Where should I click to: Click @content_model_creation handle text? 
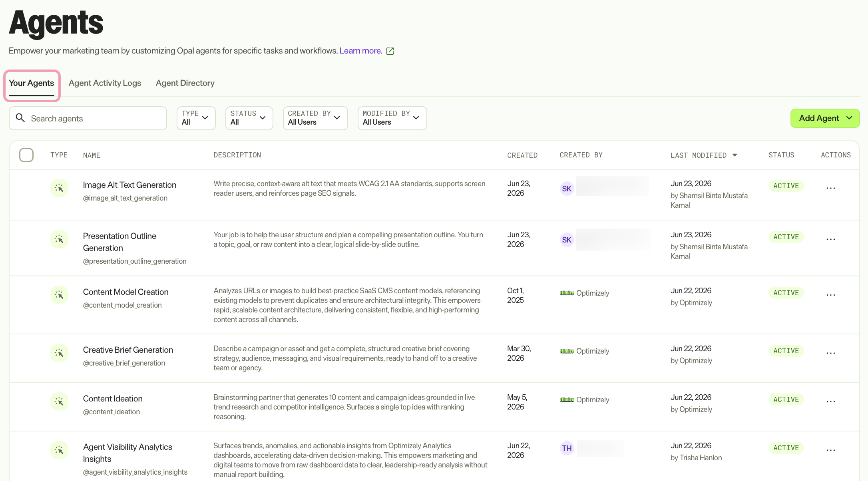pyautogui.click(x=122, y=305)
